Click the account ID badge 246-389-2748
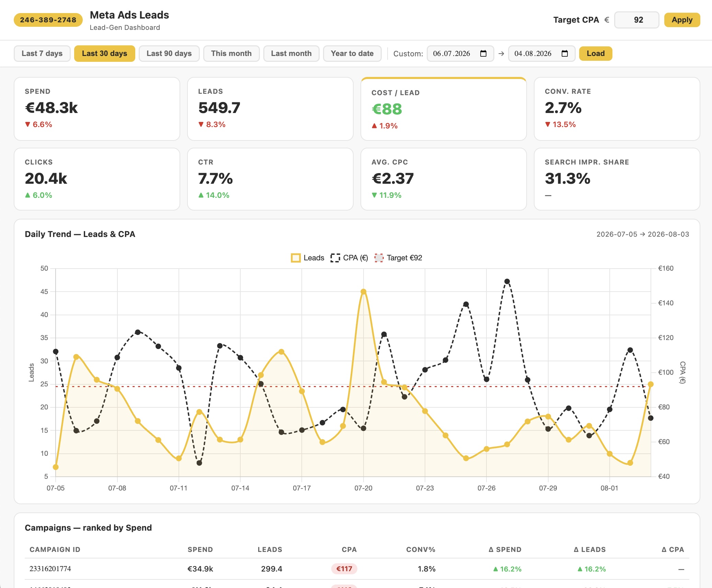Viewport: 712px width, 588px height. point(48,20)
